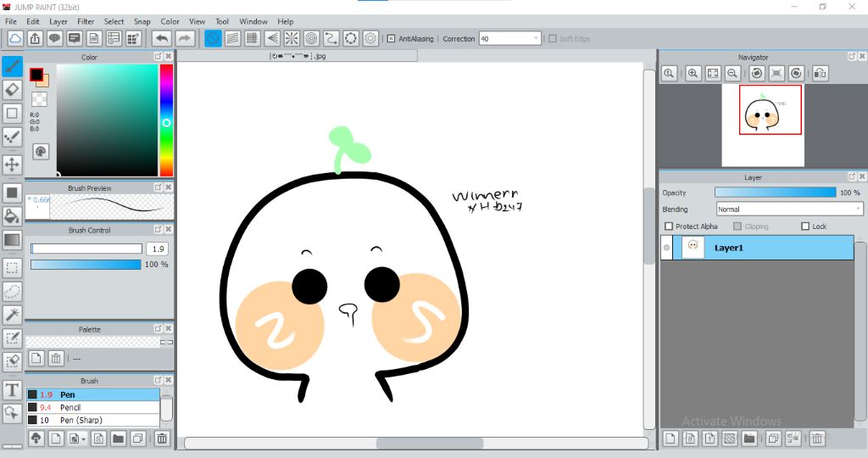The image size is (868, 458).
Task: Enable concentric circle snap
Action: 312,39
